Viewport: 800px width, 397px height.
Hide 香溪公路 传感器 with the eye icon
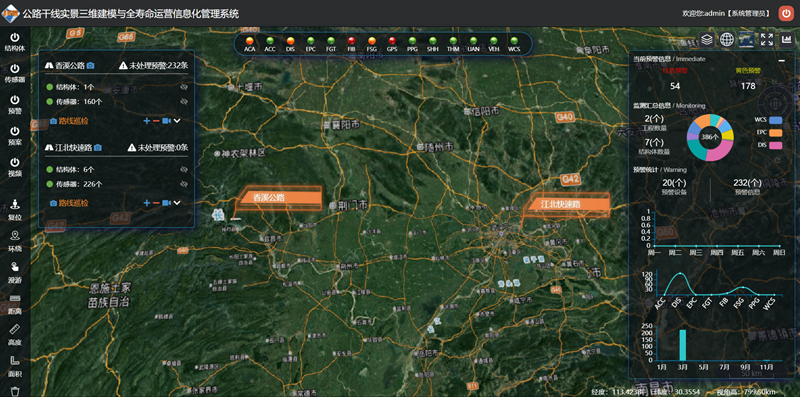(x=184, y=102)
